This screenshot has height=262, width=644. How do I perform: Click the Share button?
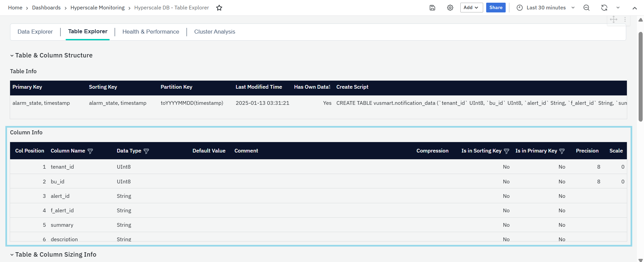(x=496, y=8)
